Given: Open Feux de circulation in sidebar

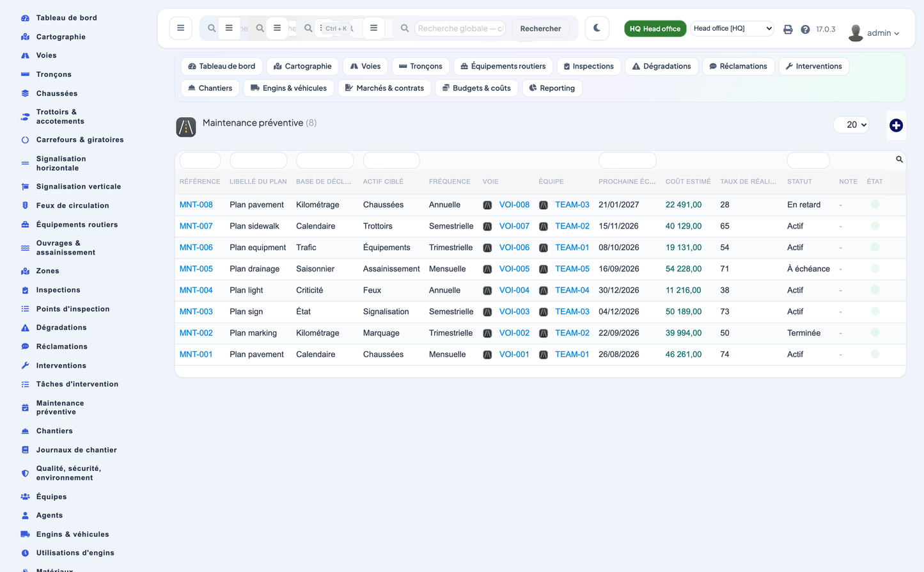Looking at the screenshot, I should tap(72, 205).
